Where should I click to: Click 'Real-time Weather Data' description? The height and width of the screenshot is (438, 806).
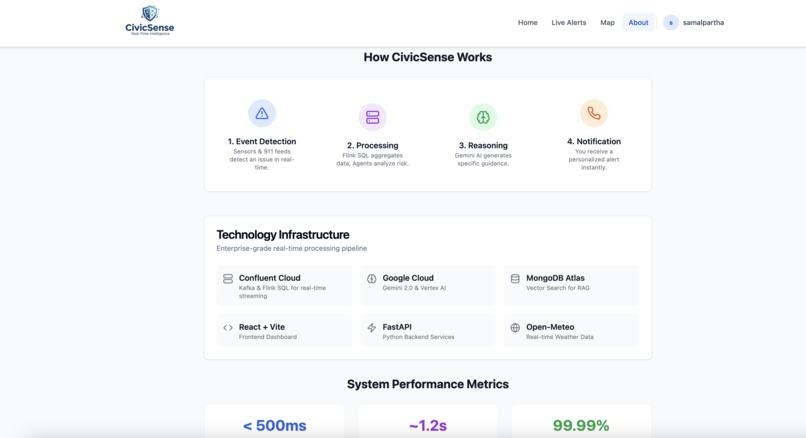point(560,337)
